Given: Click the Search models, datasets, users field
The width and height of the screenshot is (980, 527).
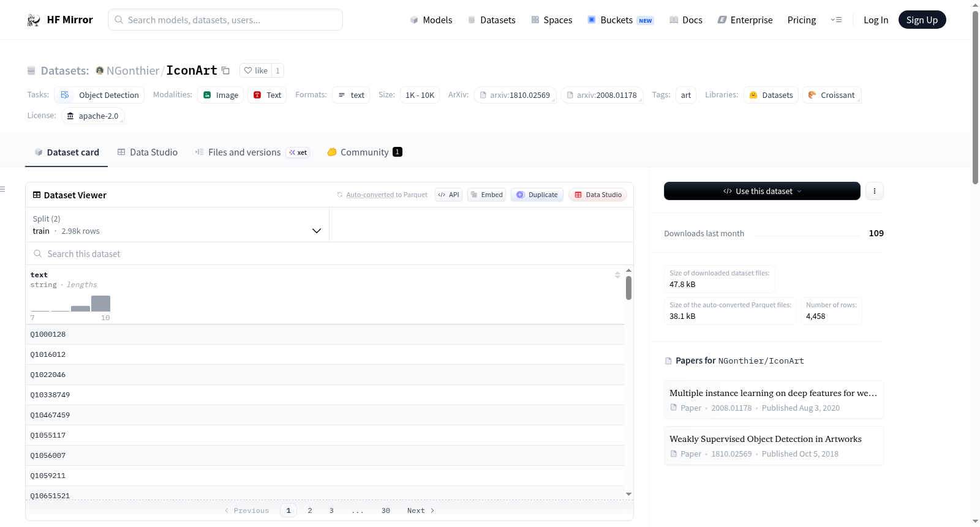Looking at the screenshot, I should pyautogui.click(x=225, y=20).
